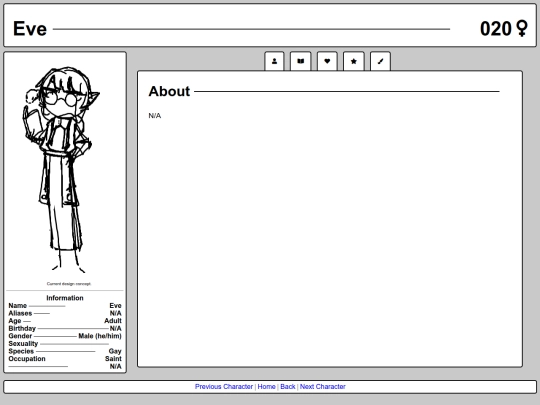Click the female gender symbol beside 020
Viewport: 540px width, 405px height.
(x=522, y=29)
